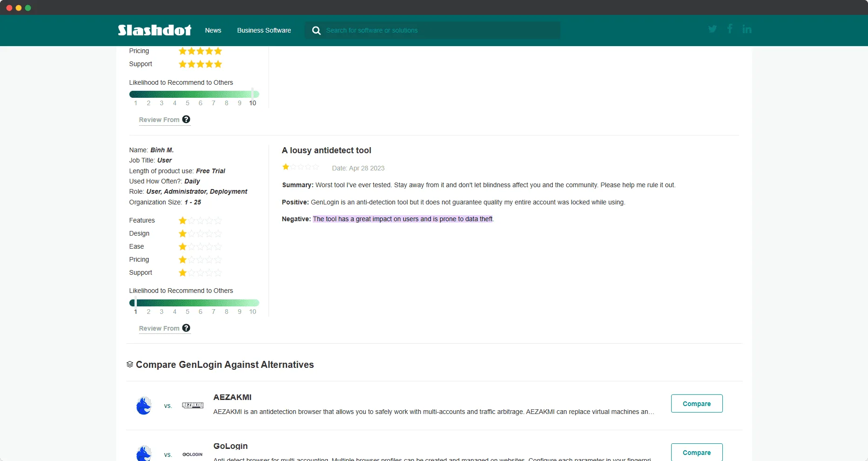868x461 pixels.
Task: Open the Slashdot logo home link
Action: (155, 30)
